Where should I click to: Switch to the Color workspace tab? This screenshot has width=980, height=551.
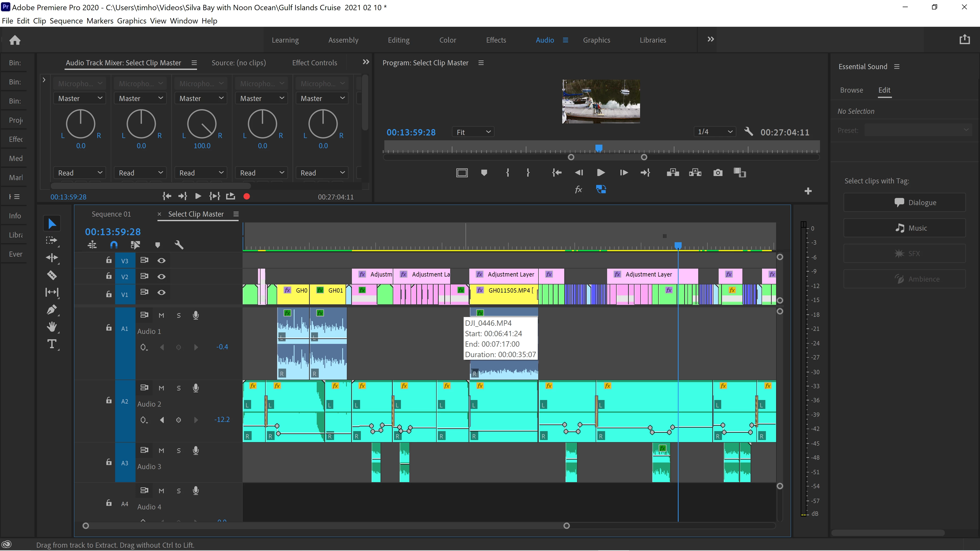[447, 40]
